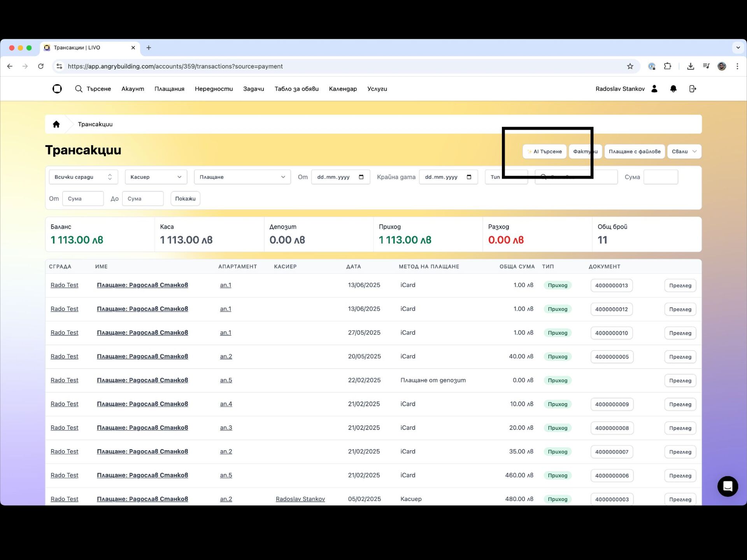Open the chat support bubble
Screen dimensions: 747x560
tap(728, 486)
